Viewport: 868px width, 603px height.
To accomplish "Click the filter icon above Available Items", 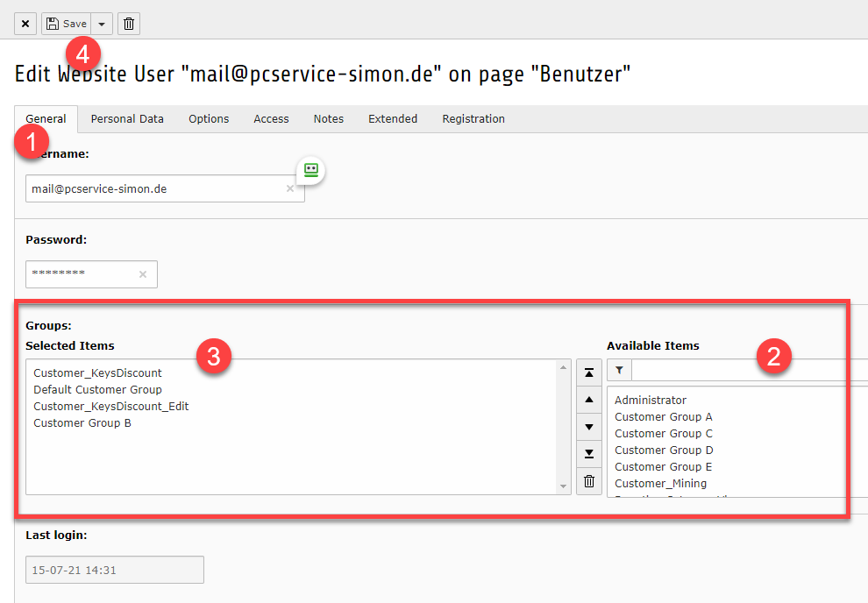I will 619,371.
